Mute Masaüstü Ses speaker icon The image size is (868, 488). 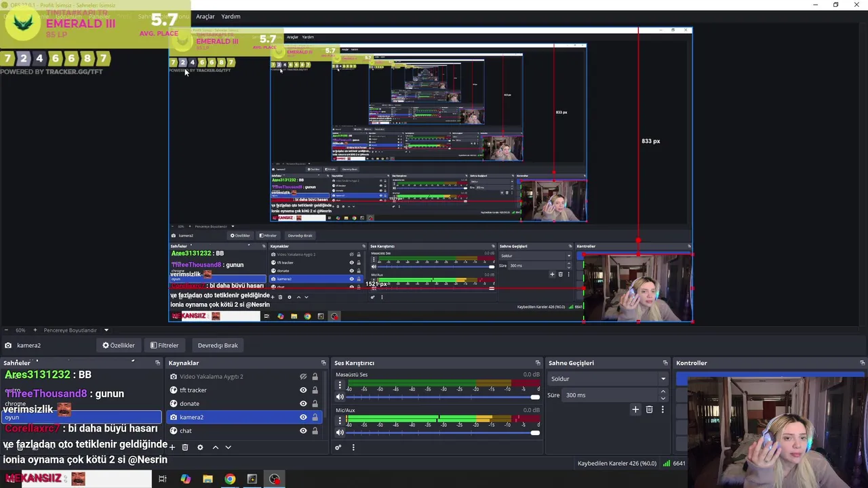[340, 397]
